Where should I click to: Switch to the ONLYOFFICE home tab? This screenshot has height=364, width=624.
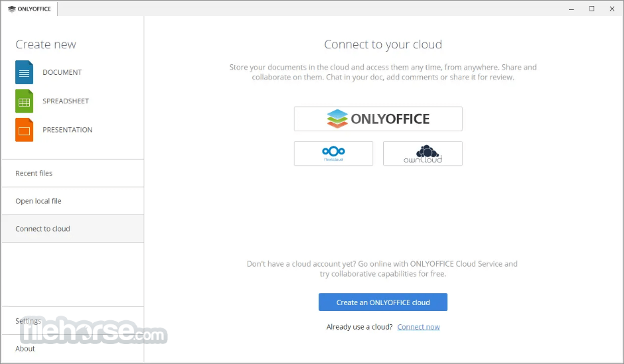pos(29,9)
